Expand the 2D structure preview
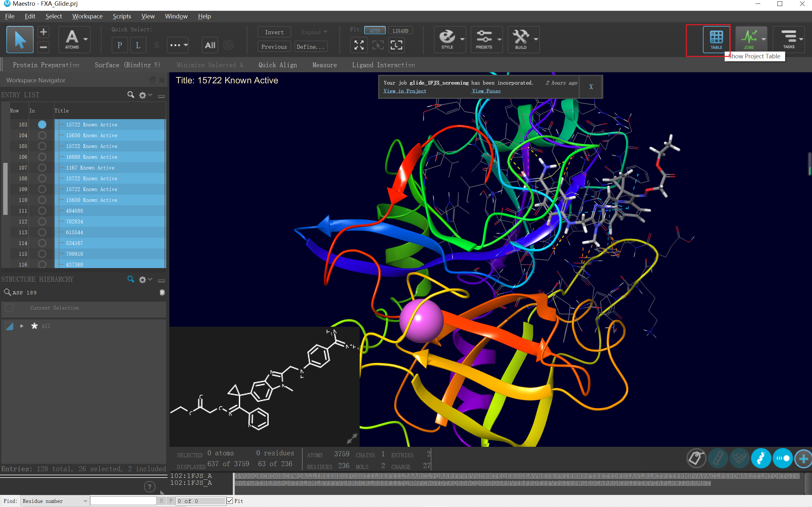The height and width of the screenshot is (507, 812). coord(352,438)
